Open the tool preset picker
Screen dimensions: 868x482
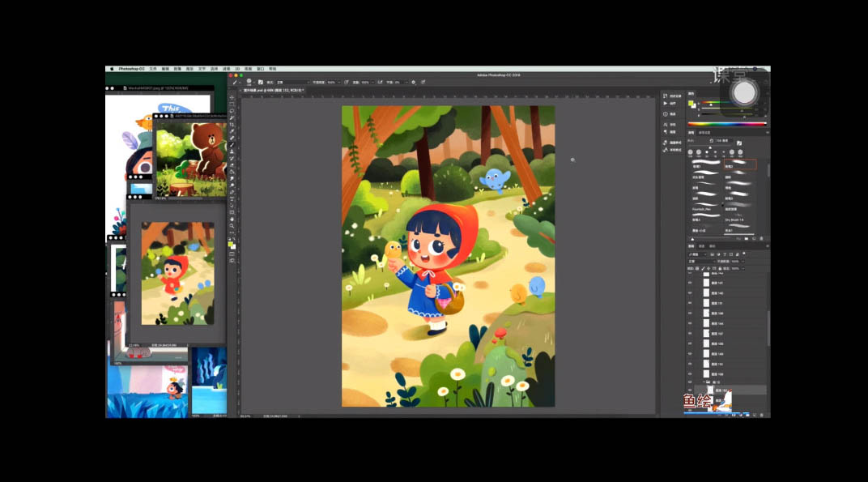tap(237, 82)
